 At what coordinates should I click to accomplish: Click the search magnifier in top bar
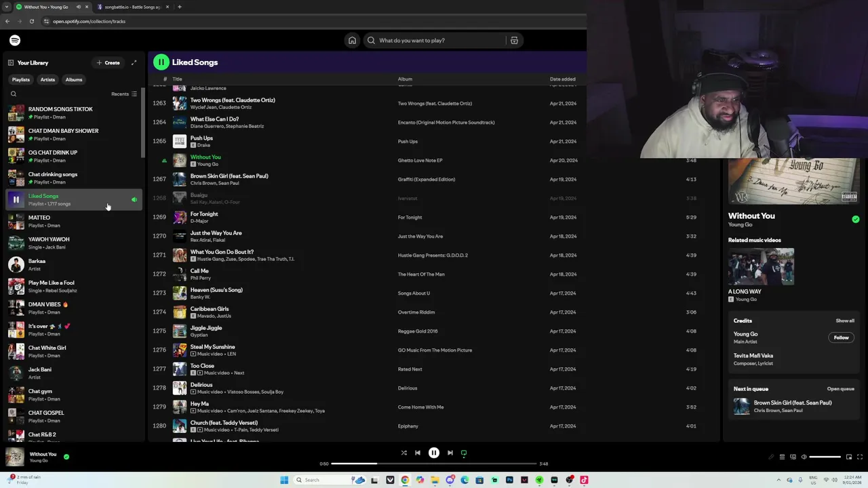pos(371,41)
